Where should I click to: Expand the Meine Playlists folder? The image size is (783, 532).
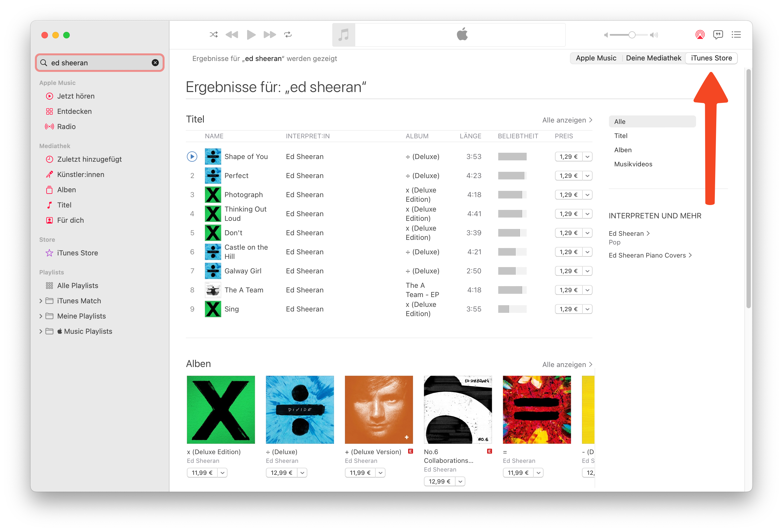[x=41, y=316]
